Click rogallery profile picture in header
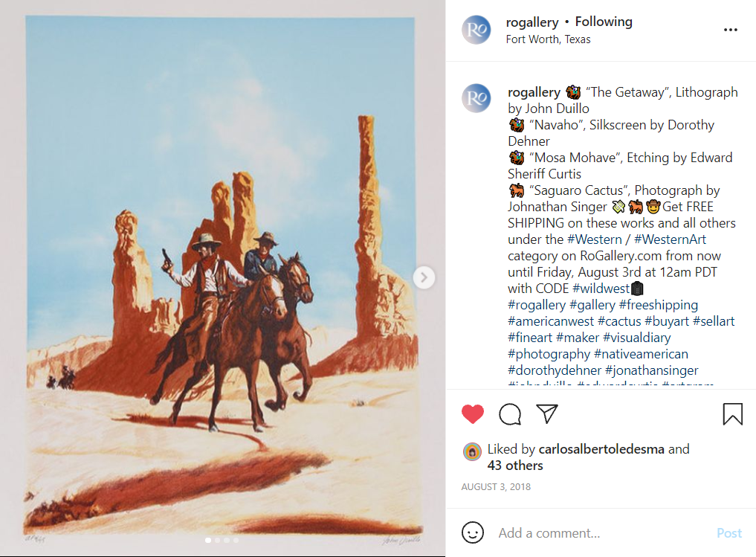The height and width of the screenshot is (557, 756). tap(476, 30)
